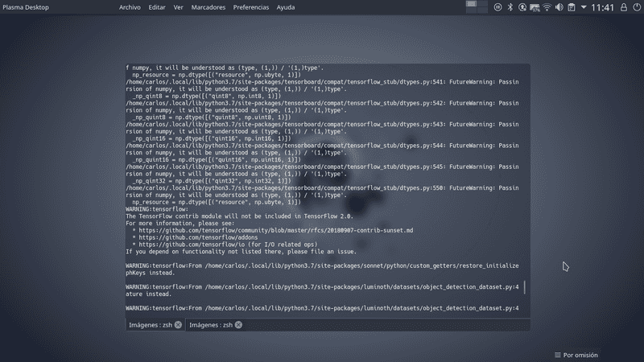Open the Preferencias menu
This screenshot has height=362, width=644.
click(x=251, y=7)
